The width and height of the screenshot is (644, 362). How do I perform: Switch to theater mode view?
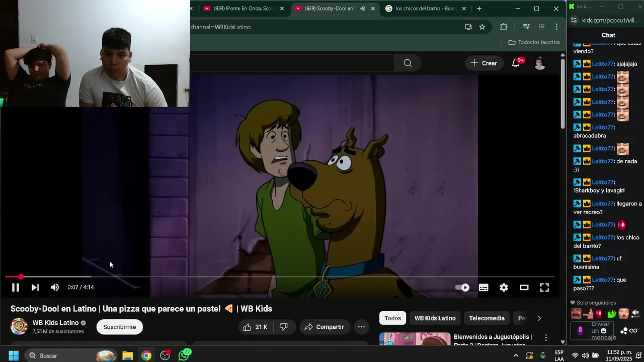point(524,288)
